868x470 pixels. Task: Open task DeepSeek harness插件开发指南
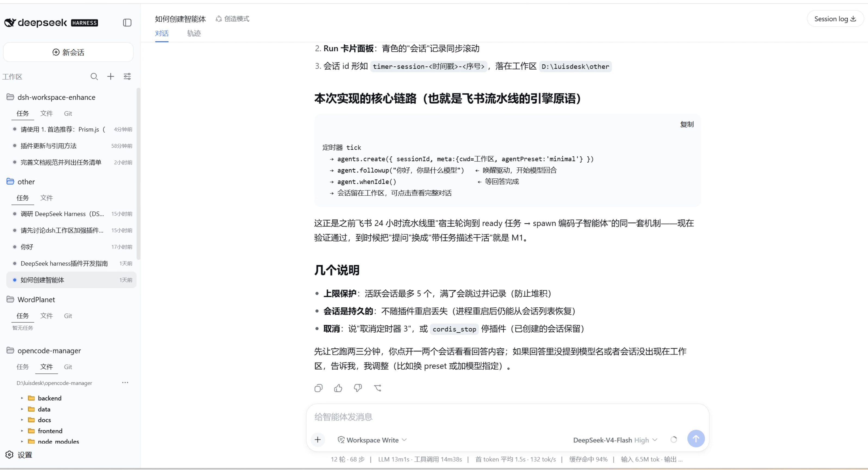coord(72,263)
